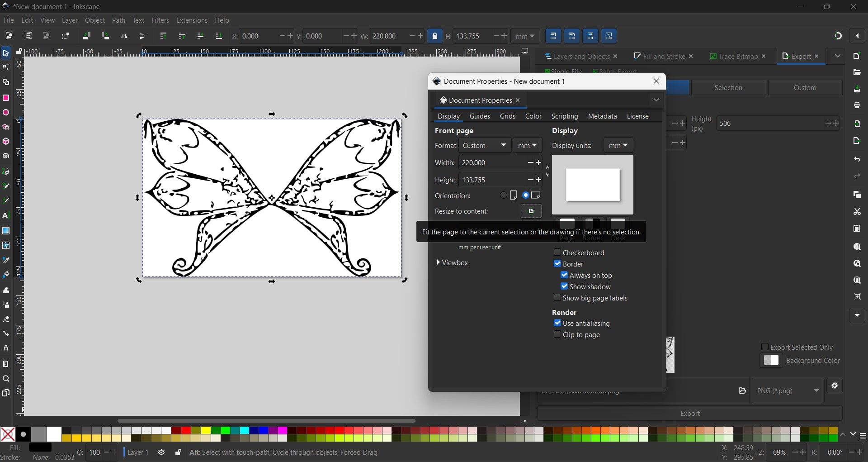Open PNG file type dropdown
Image resolution: width=868 pixels, height=462 pixels.
[x=788, y=391]
